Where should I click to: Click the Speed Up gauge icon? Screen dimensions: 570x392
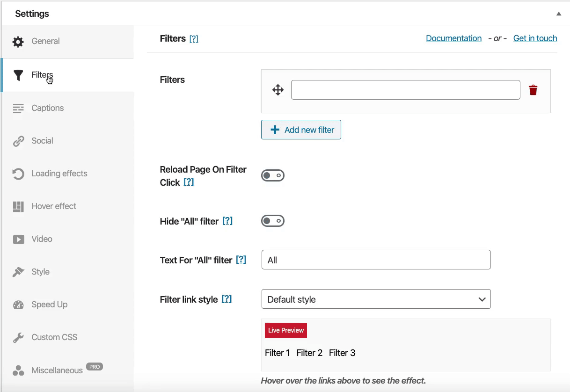pyautogui.click(x=18, y=305)
